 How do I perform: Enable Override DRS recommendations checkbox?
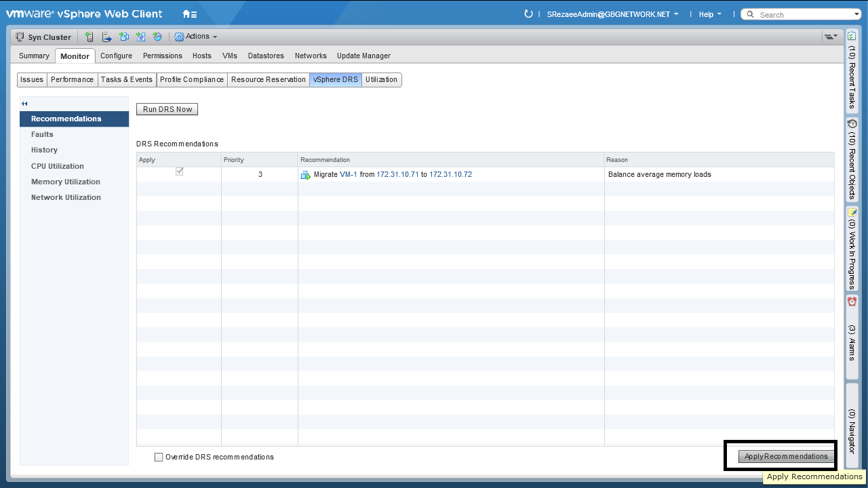pyautogui.click(x=159, y=457)
